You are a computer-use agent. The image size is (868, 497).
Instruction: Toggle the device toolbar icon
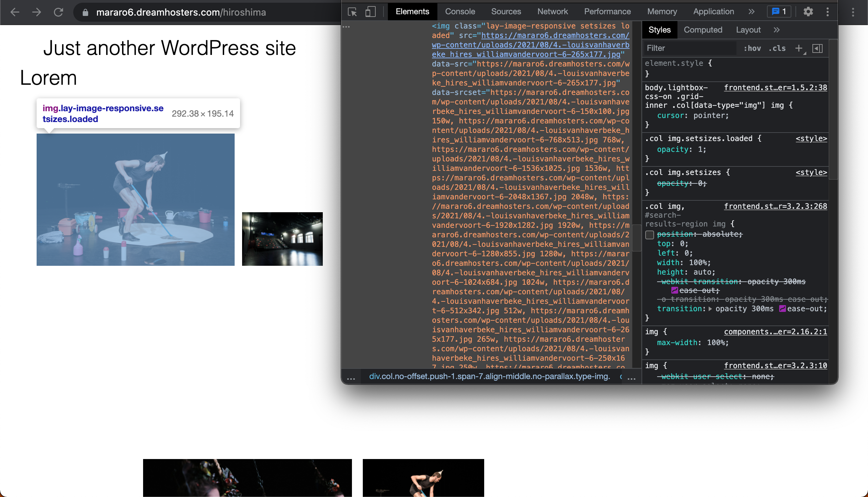(x=370, y=12)
